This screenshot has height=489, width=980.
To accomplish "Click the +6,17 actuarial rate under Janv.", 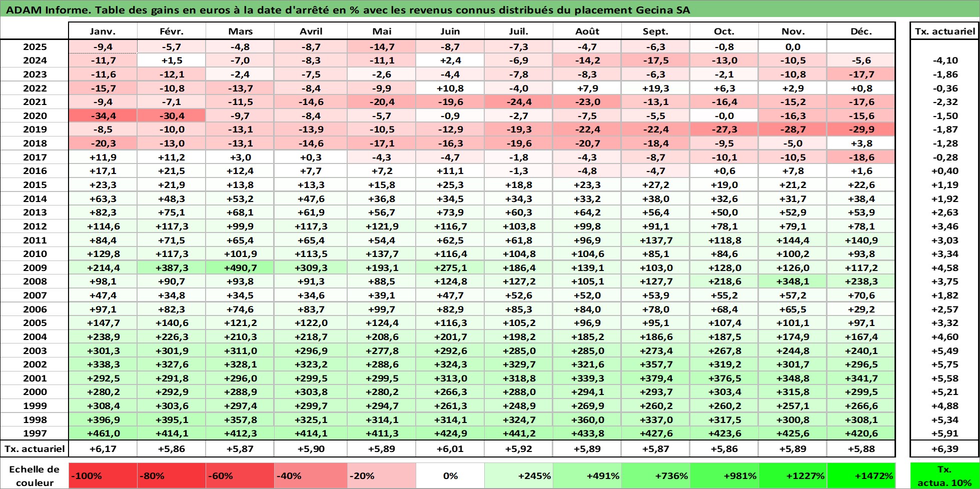I will (x=103, y=448).
